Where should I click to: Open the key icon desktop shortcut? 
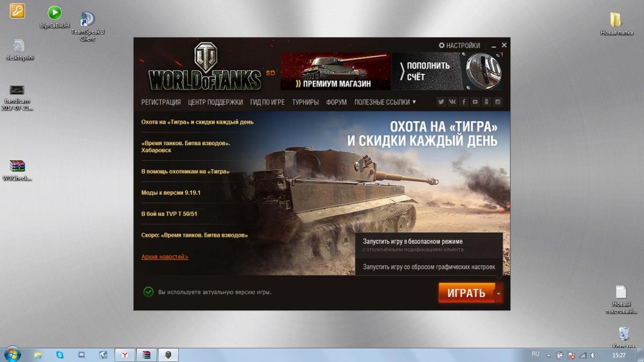18,11
